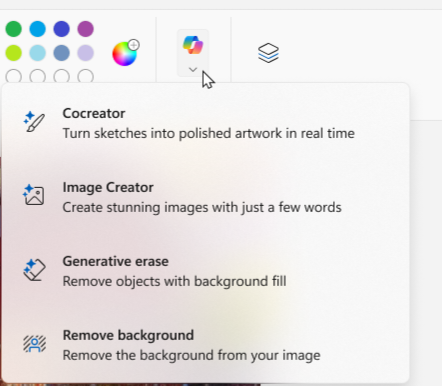Pick the lime green color swatch
442x386 pixels.
coord(14,53)
